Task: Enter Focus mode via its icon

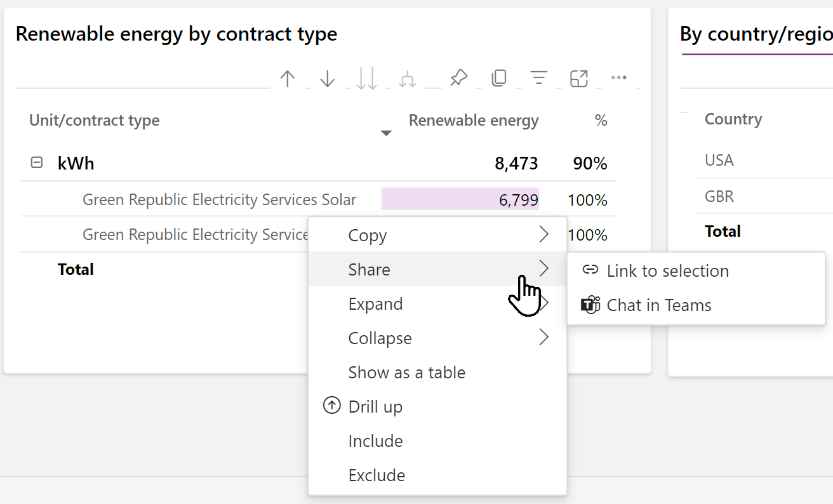Action: coord(578,77)
